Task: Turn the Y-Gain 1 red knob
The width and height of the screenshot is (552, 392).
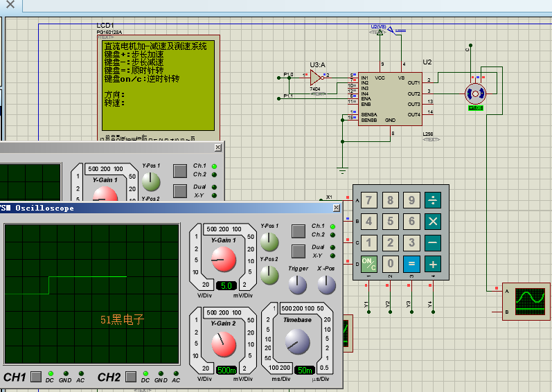Action: click(x=224, y=259)
